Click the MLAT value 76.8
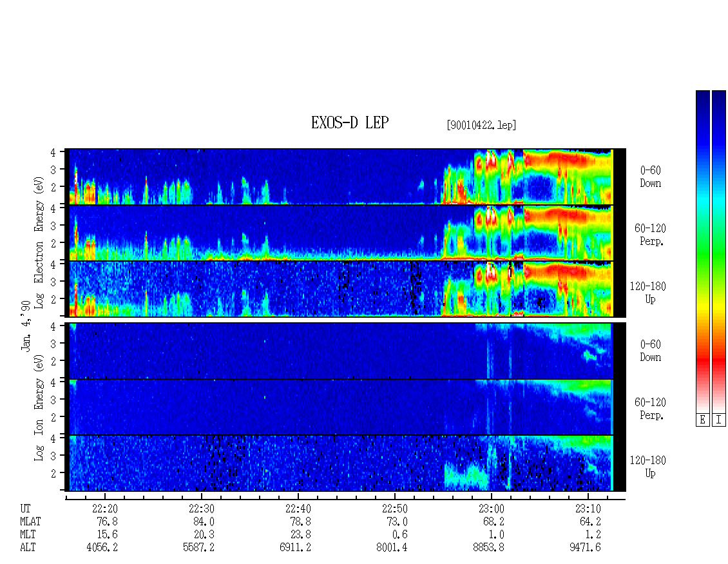Image resolution: width=728 pixels, height=564 pixels. tap(107, 521)
